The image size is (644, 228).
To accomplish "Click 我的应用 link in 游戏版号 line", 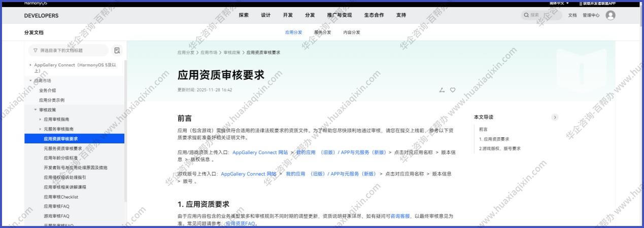I will [296, 174].
